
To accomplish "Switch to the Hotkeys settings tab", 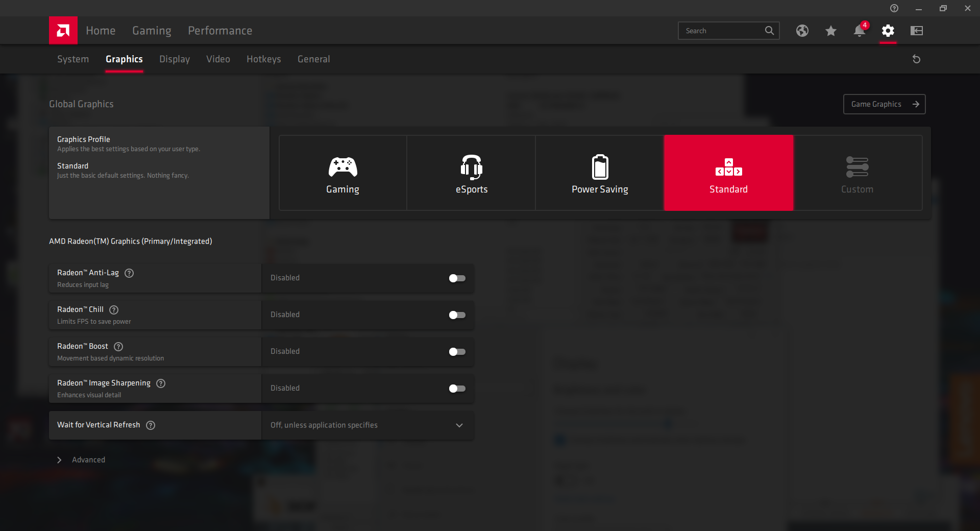I will click(264, 59).
